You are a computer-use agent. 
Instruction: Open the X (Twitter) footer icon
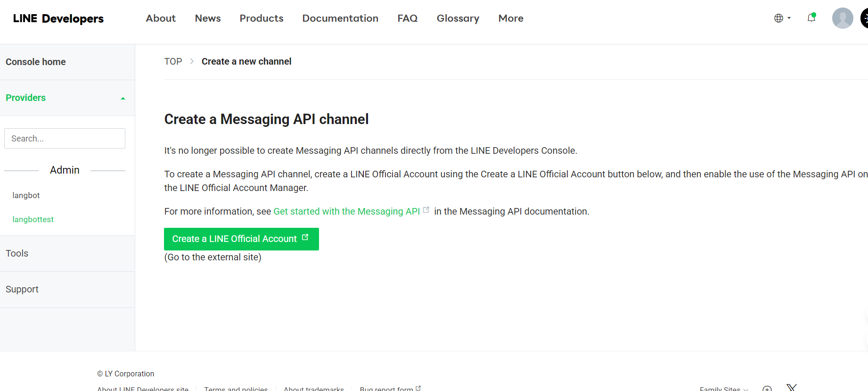791,388
